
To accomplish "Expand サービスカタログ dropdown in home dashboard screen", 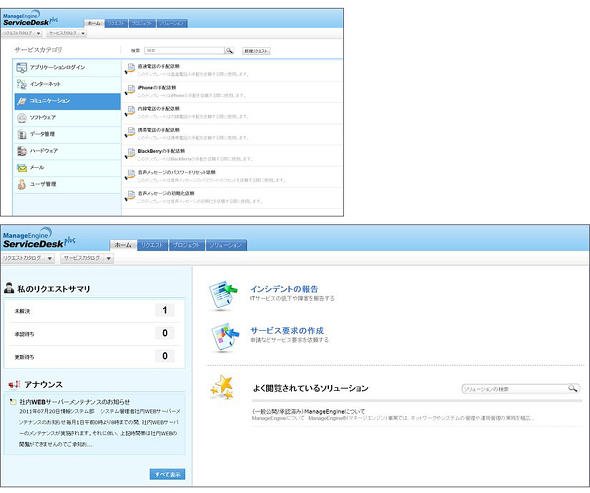I will pos(87,258).
